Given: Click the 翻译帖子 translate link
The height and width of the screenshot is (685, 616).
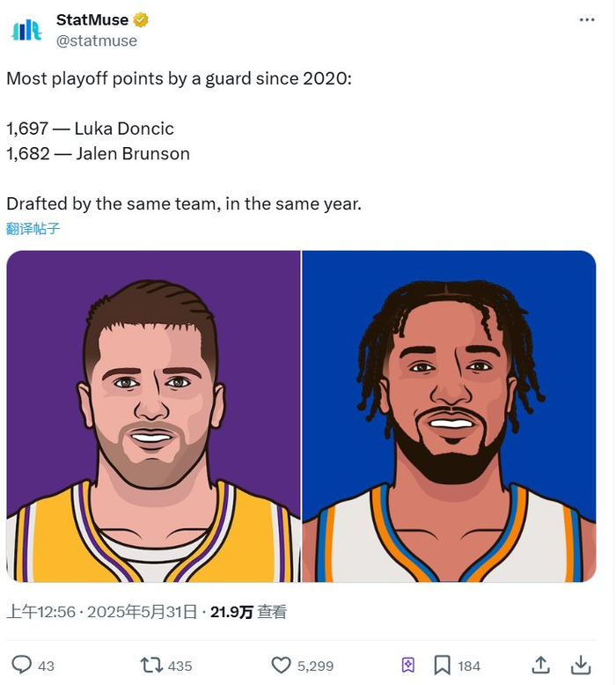Looking at the screenshot, I should (x=33, y=229).
